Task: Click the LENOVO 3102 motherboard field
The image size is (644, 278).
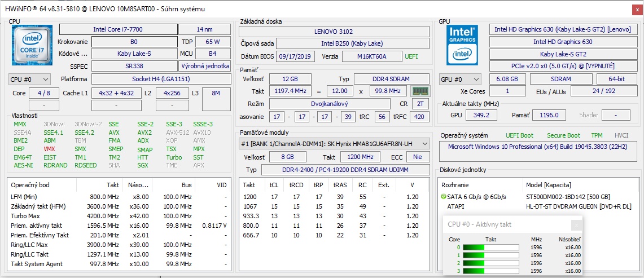Action: click(x=334, y=31)
